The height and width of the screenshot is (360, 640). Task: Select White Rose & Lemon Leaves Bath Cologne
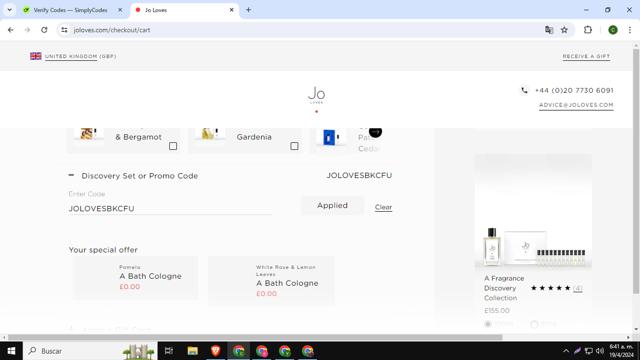[271, 281]
